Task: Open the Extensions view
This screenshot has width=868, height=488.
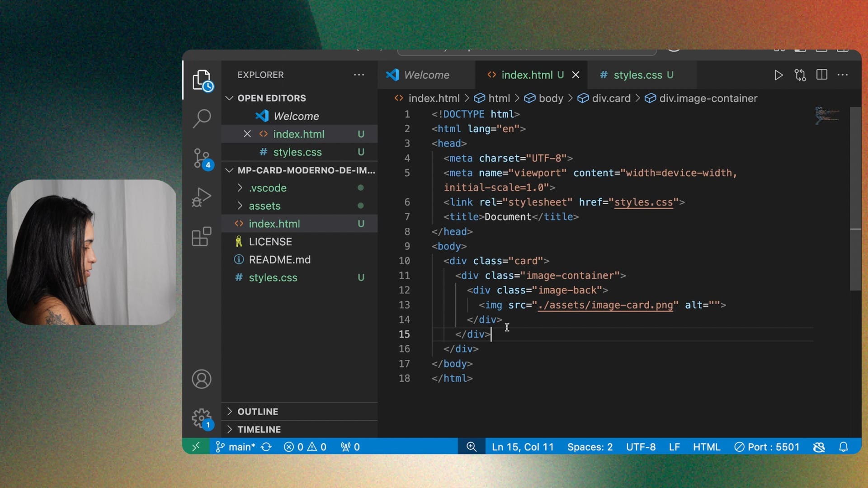Action: click(202, 236)
